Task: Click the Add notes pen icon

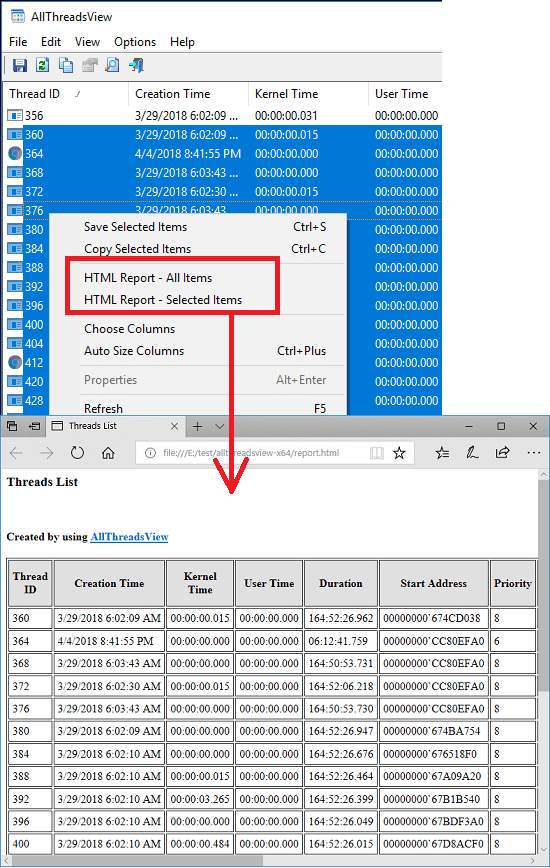Action: (x=472, y=453)
